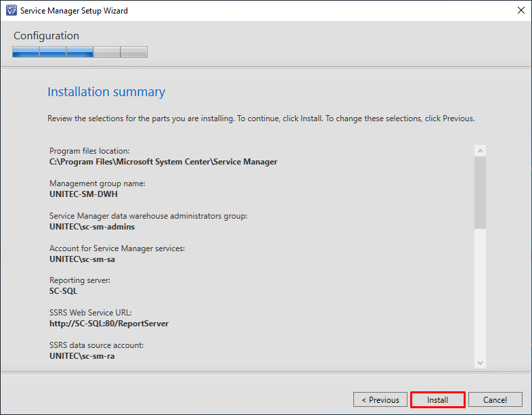
Task: Go back with the Previous button
Action: point(380,399)
